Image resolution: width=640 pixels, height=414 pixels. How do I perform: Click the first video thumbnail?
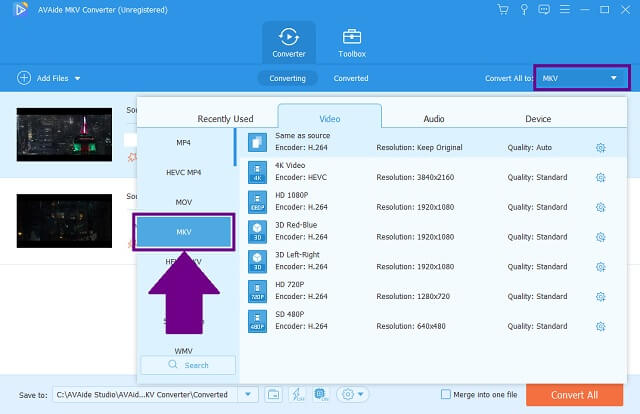click(64, 135)
